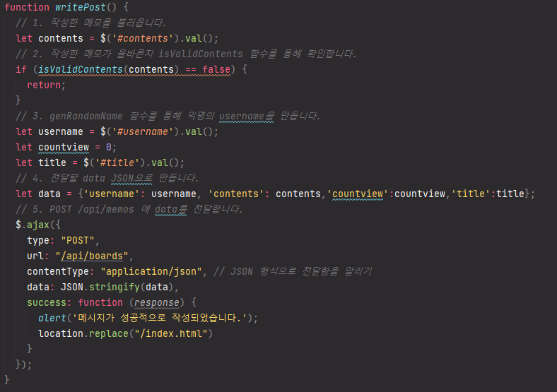This screenshot has width=557, height=392.
Task: Click the 'JSON 형식으로 전달함을 알리기' inline comment
Action: (x=293, y=272)
